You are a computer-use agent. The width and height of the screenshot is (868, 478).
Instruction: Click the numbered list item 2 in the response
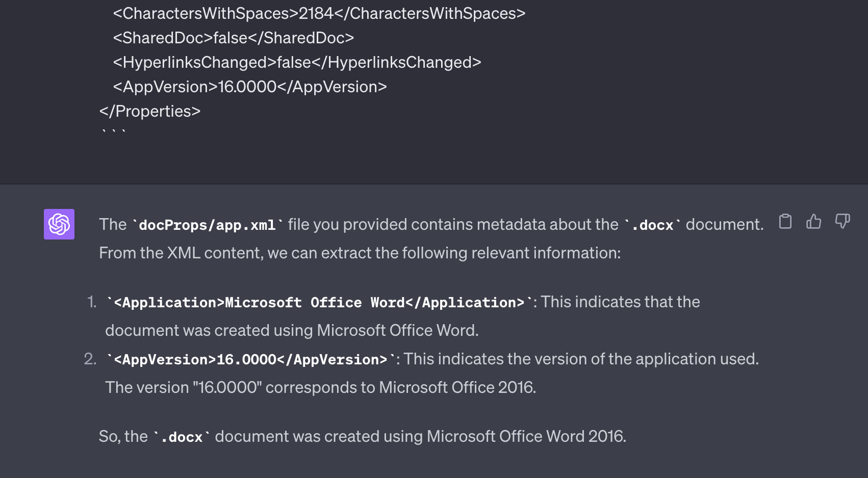click(x=90, y=359)
